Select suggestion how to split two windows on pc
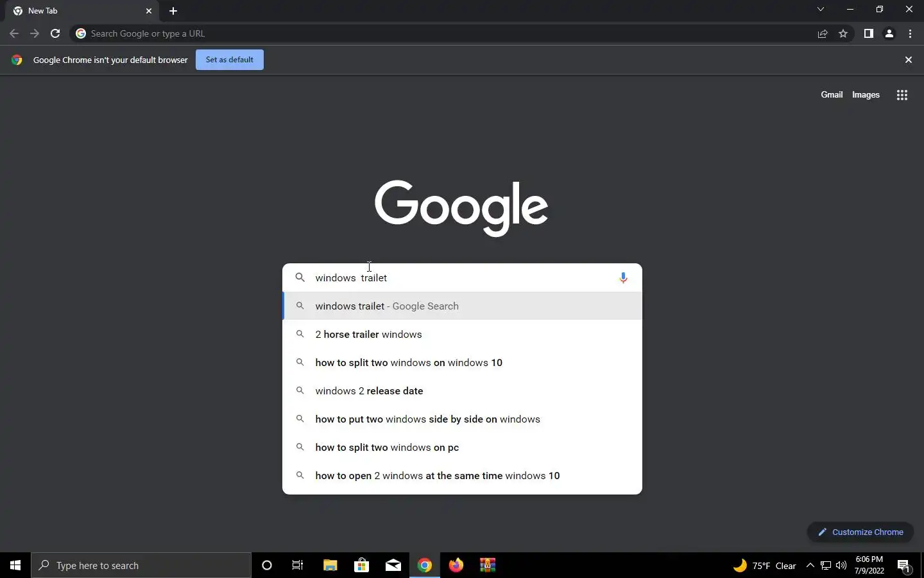Screen dimensions: 924x578 pyautogui.click(x=462, y=448)
